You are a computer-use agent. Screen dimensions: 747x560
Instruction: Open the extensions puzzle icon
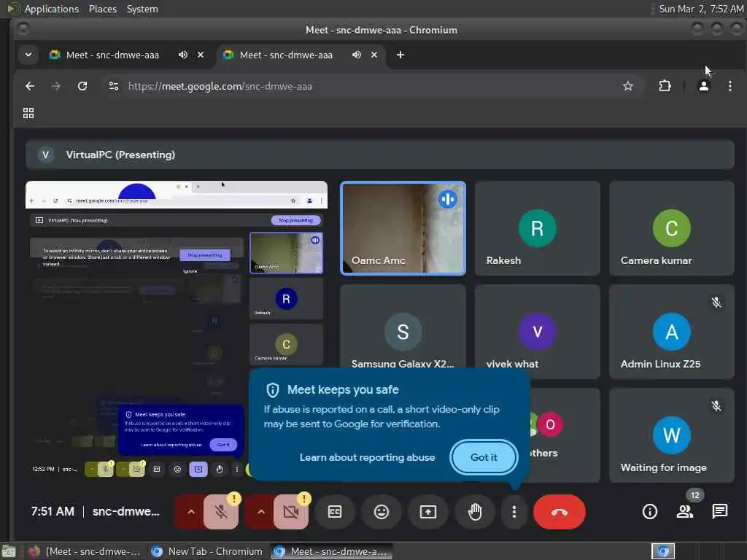(x=665, y=86)
